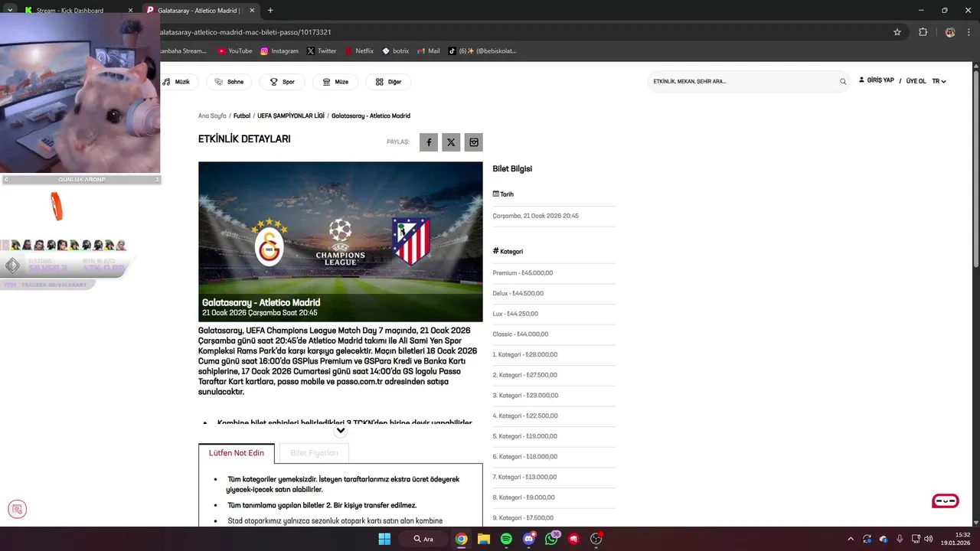Image resolution: width=980 pixels, height=551 pixels.
Task: Select Müzik category menu
Action: coord(181,82)
